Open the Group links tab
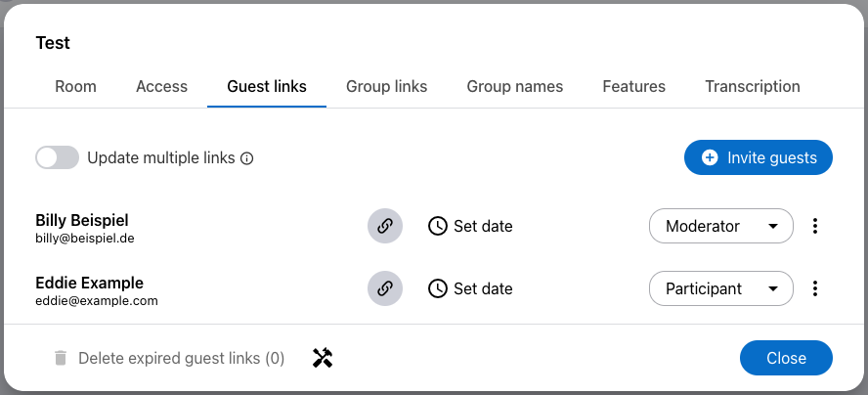 click(x=386, y=86)
